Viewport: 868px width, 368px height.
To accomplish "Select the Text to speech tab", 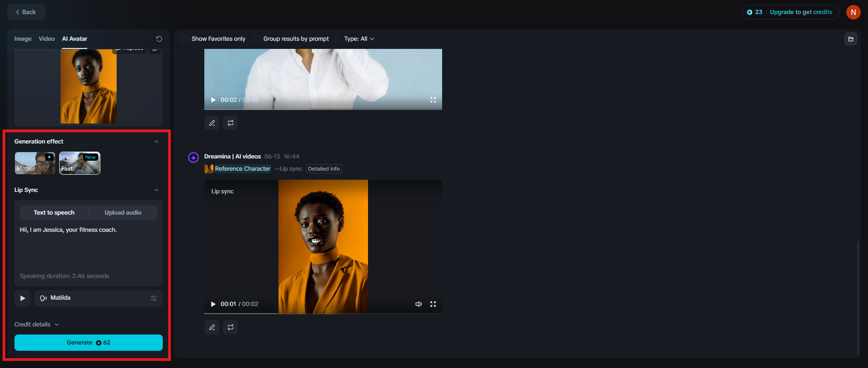I will tap(54, 213).
